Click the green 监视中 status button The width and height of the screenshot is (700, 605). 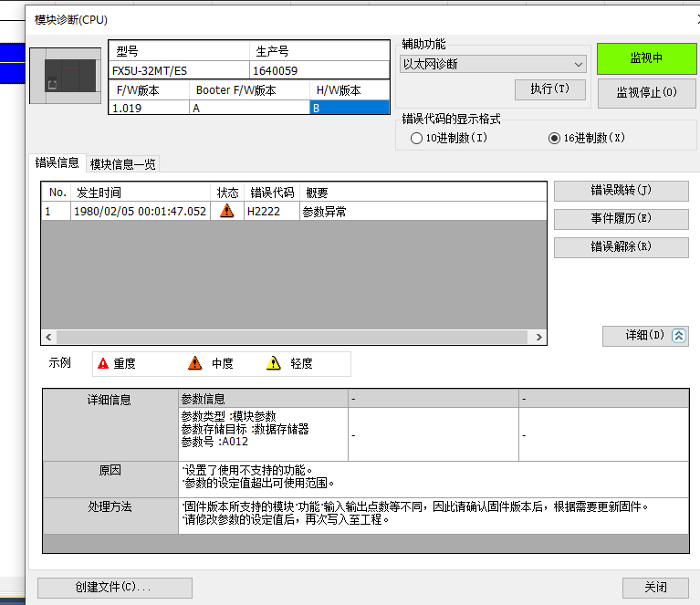645,58
